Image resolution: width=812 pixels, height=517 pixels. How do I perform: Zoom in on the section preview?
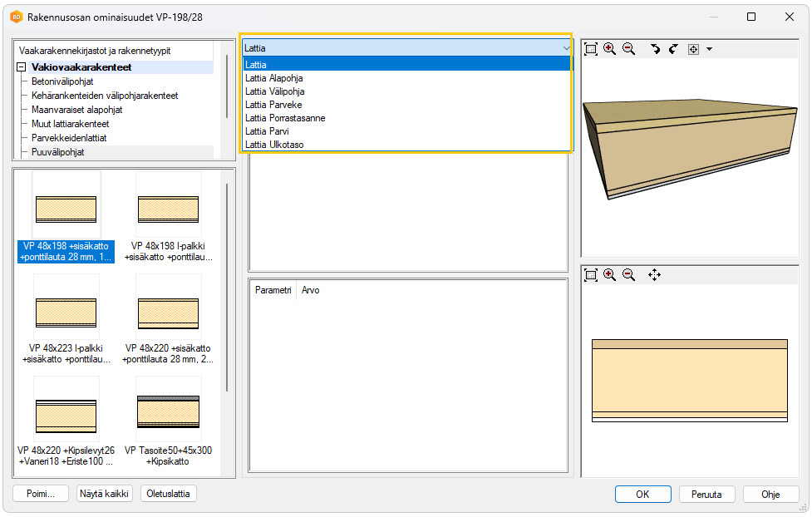click(x=609, y=274)
